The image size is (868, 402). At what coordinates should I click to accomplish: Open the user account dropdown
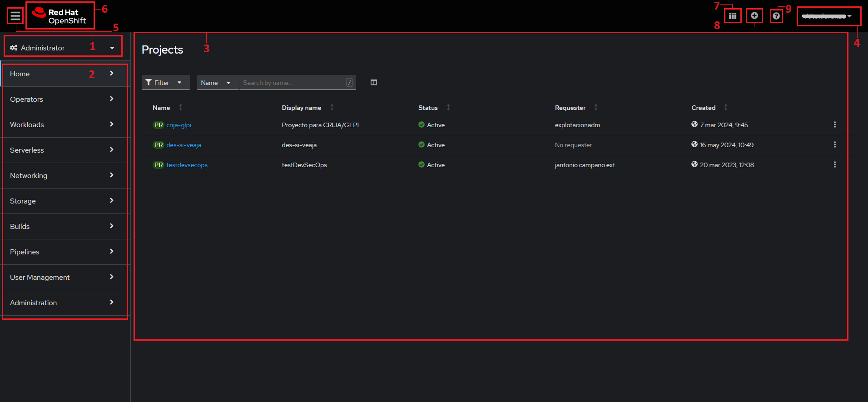coord(827,16)
